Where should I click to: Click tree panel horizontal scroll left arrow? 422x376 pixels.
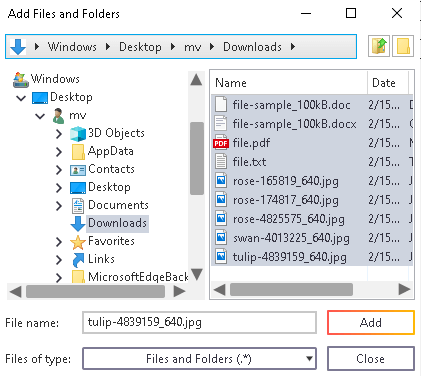pyautogui.click(x=15, y=292)
